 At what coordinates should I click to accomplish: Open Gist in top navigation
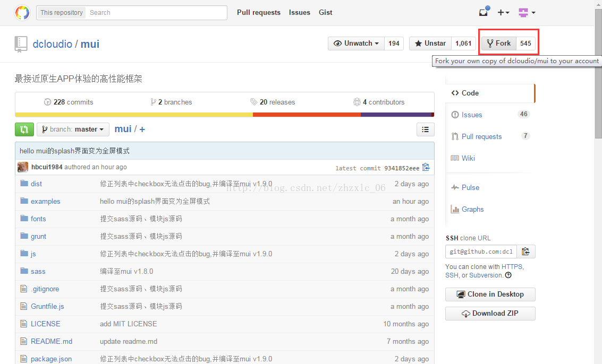click(325, 13)
